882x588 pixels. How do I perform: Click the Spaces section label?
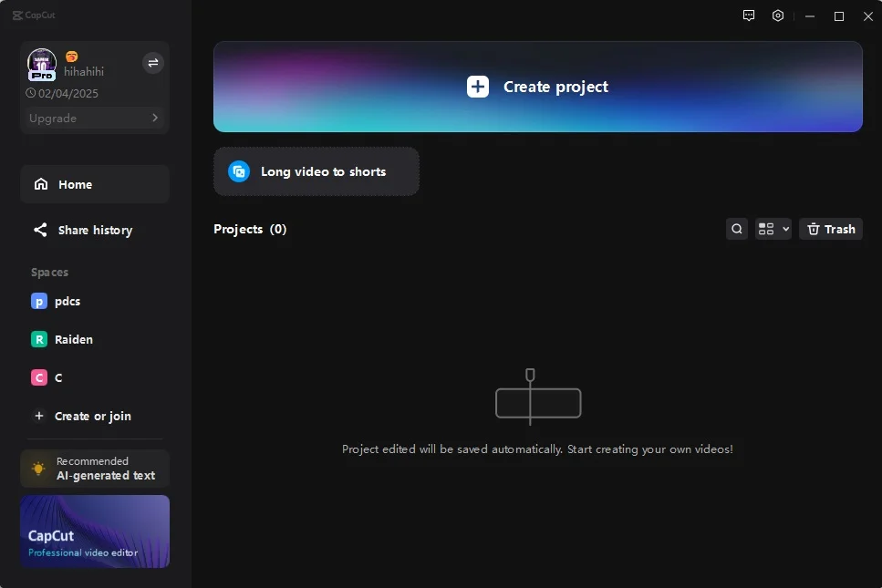[x=49, y=272]
